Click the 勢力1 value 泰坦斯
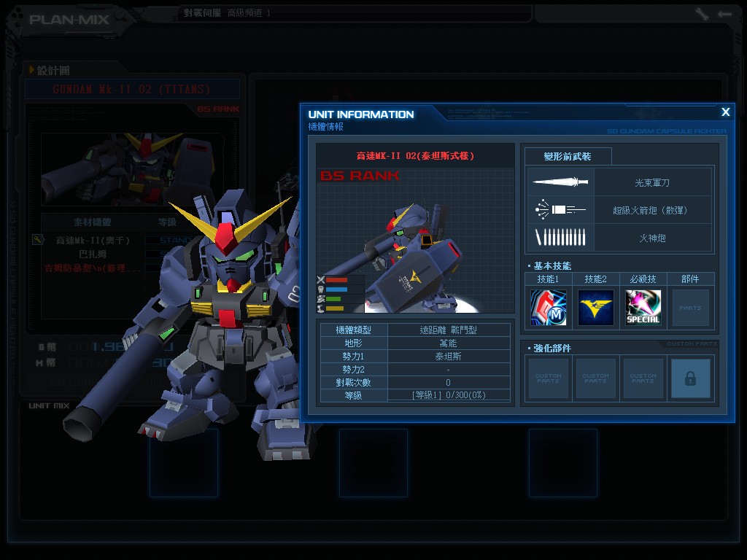This screenshot has width=747, height=560. [449, 356]
